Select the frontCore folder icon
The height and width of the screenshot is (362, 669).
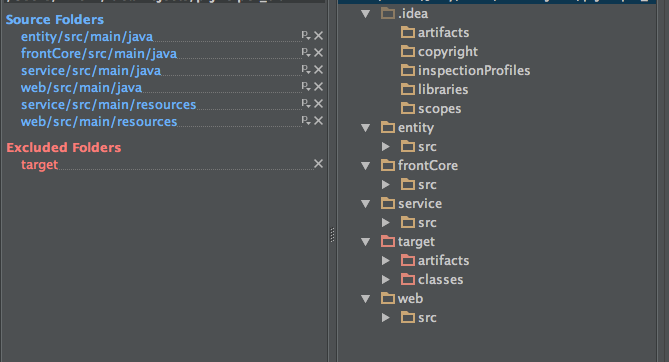pyautogui.click(x=388, y=166)
